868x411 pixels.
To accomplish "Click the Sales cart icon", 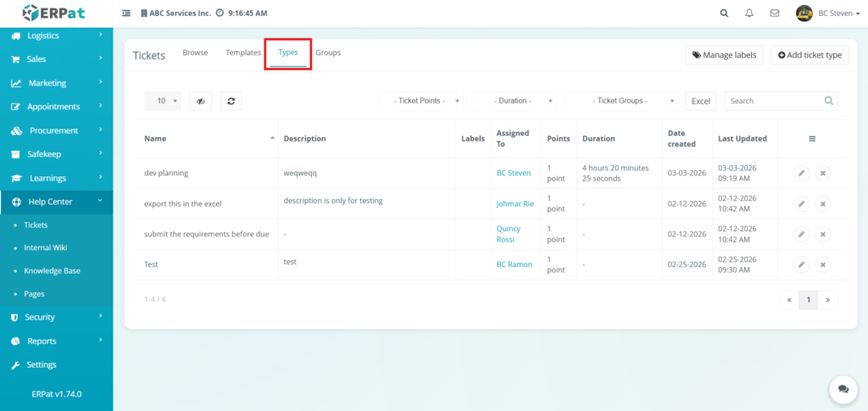I will 16,59.
